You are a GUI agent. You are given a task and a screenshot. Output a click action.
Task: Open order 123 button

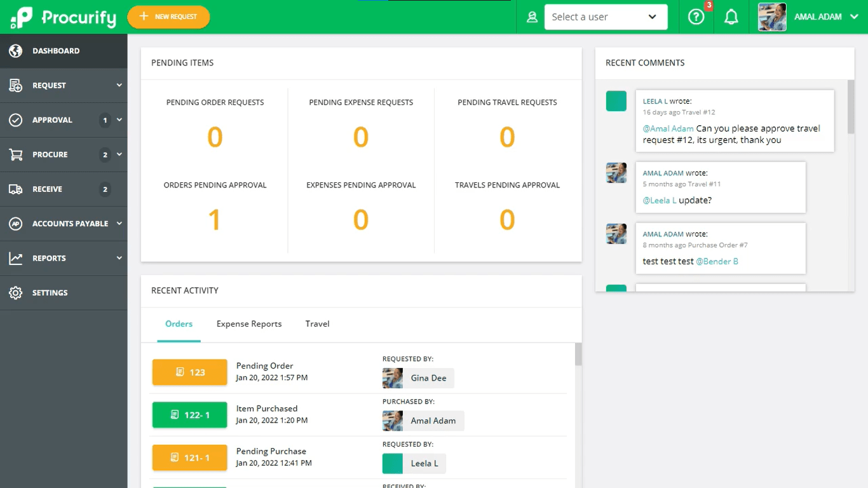tap(189, 372)
